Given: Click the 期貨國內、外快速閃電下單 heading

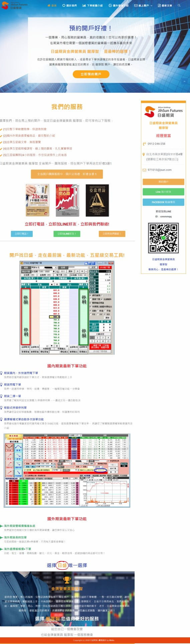Looking at the screenshot, I should click(x=21, y=373).
